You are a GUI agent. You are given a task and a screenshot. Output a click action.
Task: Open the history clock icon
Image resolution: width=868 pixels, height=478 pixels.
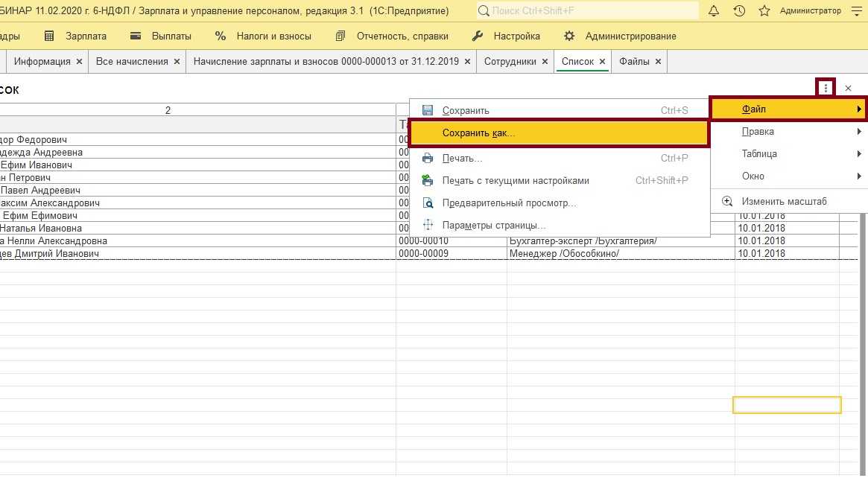739,11
